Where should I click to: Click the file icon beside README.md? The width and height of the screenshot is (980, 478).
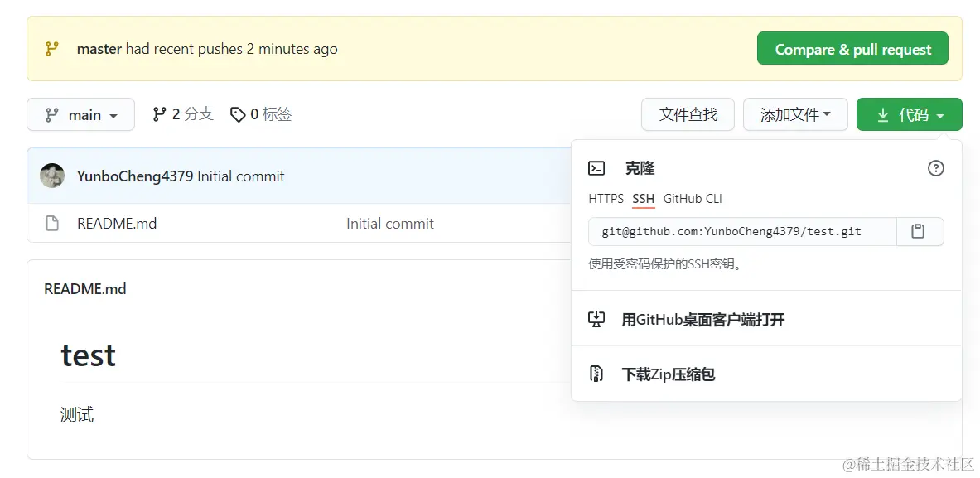coord(52,223)
